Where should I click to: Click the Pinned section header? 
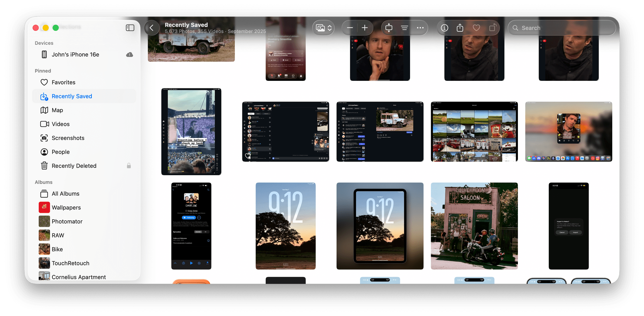(43, 71)
